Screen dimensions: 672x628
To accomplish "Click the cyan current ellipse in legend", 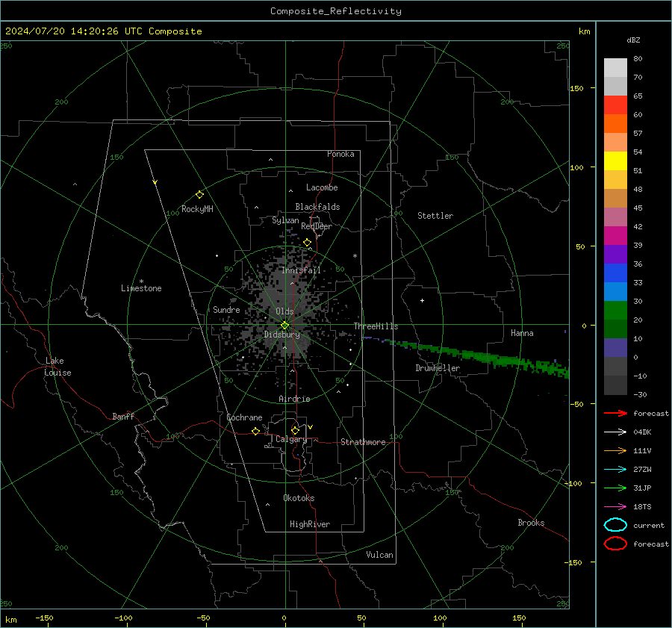I will [615, 525].
